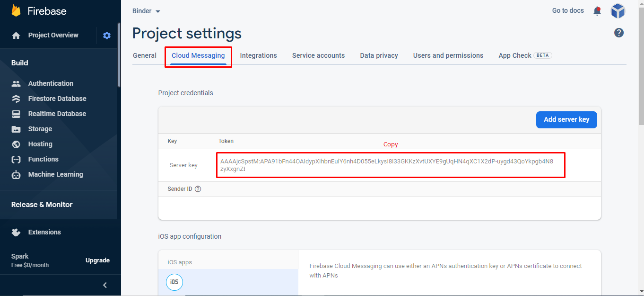Open the Go to docs link
This screenshot has height=296, width=644.
point(568,10)
